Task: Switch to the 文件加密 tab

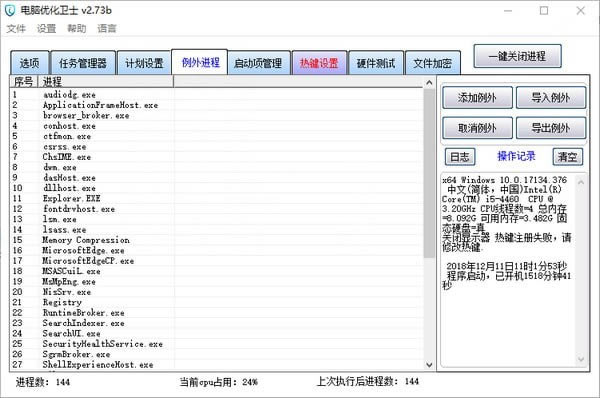Action: [x=432, y=63]
